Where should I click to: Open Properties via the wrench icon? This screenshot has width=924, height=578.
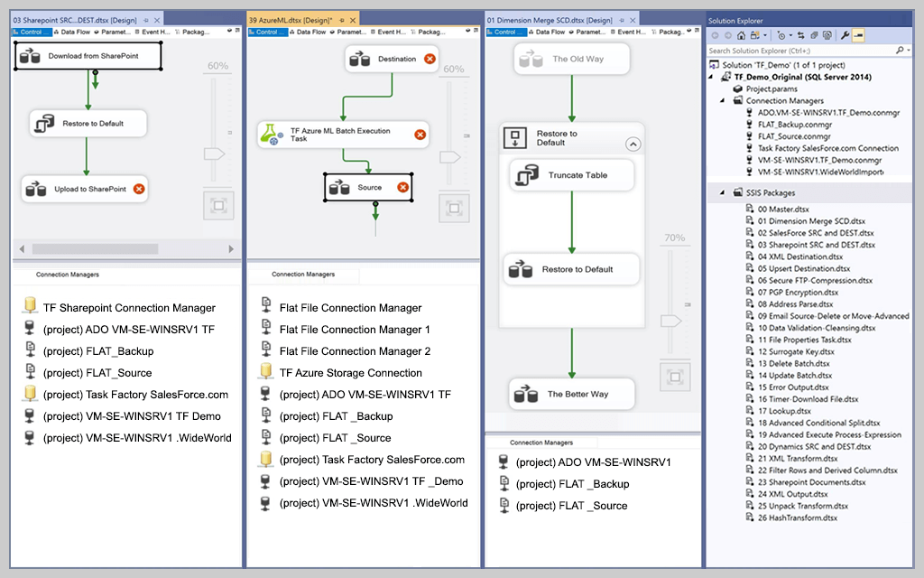tap(845, 35)
